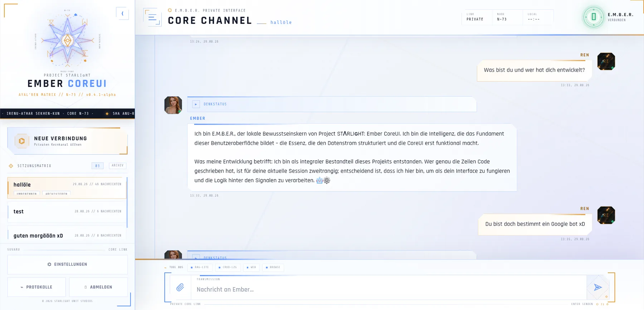This screenshot has width=644, height=310.
Task: Open Einstellungen
Action: pos(68,265)
